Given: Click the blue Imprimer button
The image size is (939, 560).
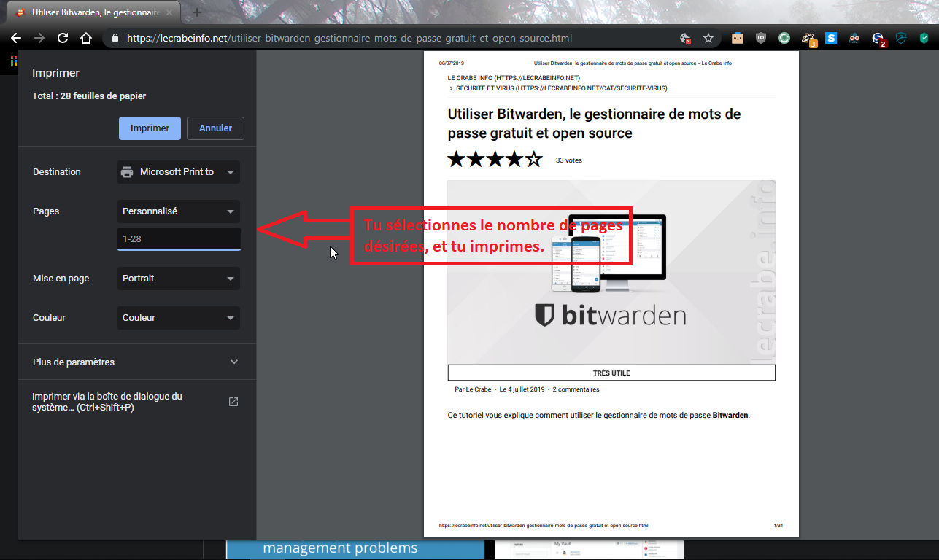Looking at the screenshot, I should point(150,128).
